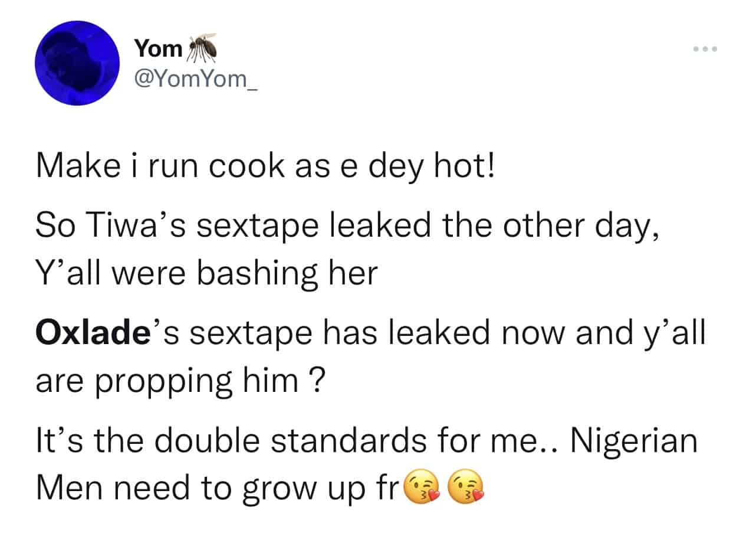Select the display name Yom

[157, 47]
